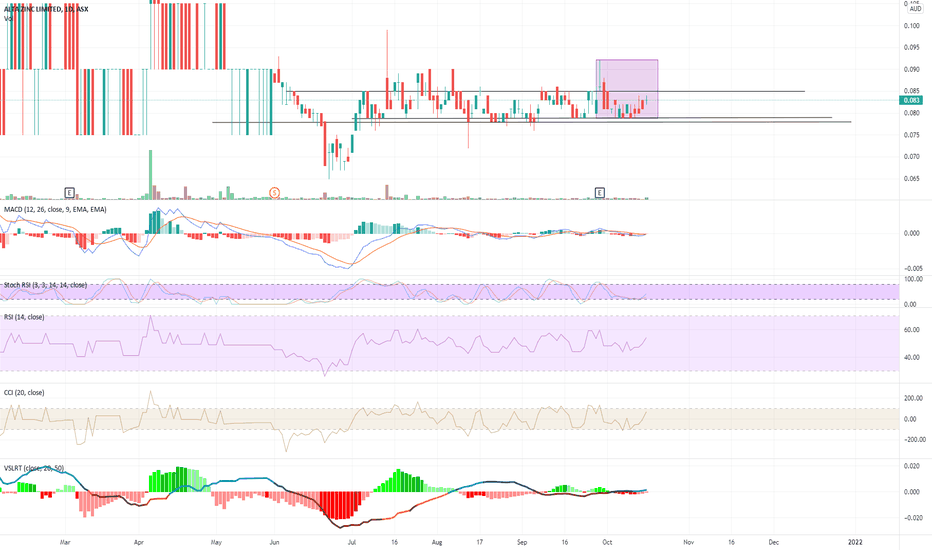Click the Mar date axis label
This screenshot has width=932, height=550.
tap(65, 542)
